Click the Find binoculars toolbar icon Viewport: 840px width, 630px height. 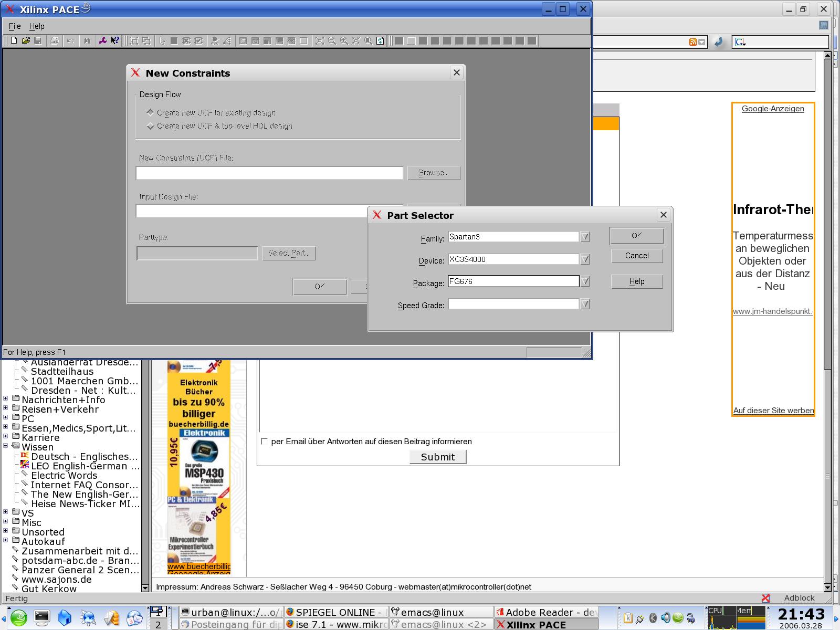pos(87,40)
